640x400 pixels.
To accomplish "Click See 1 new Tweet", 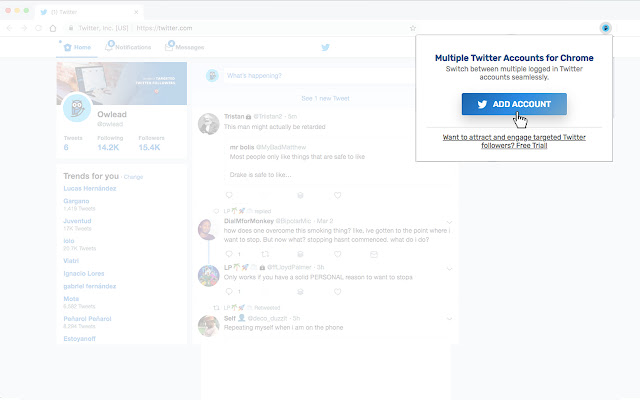I will pos(325,98).
